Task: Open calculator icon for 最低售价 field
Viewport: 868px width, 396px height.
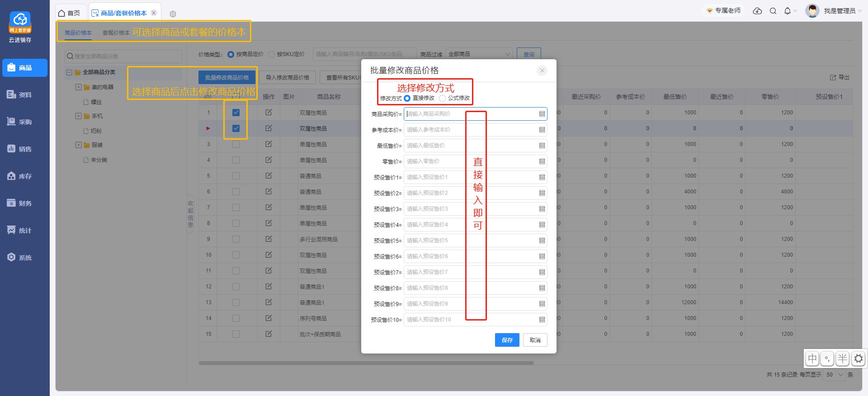Action: click(542, 146)
